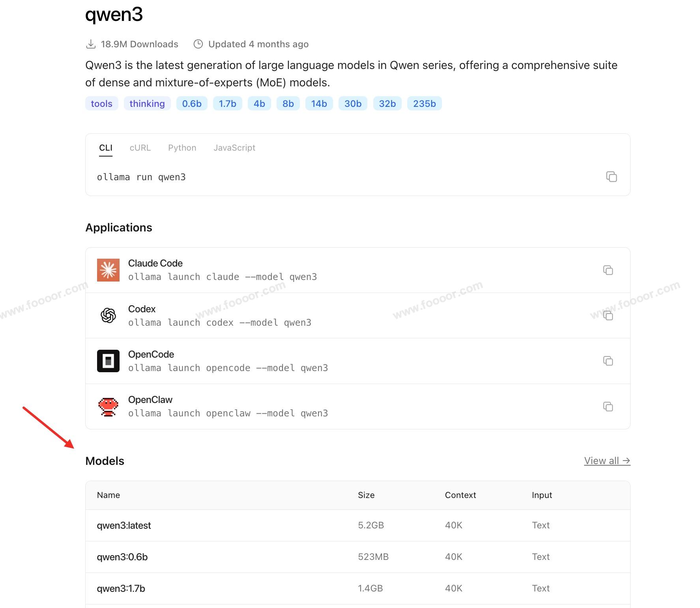This screenshot has width=700, height=608.
Task: Switch to the cURL tab
Action: pos(140,148)
